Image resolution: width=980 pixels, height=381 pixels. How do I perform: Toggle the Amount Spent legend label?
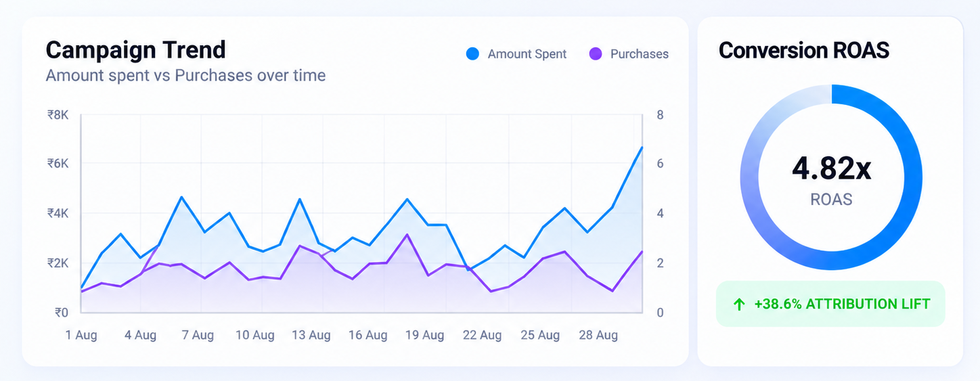click(527, 54)
